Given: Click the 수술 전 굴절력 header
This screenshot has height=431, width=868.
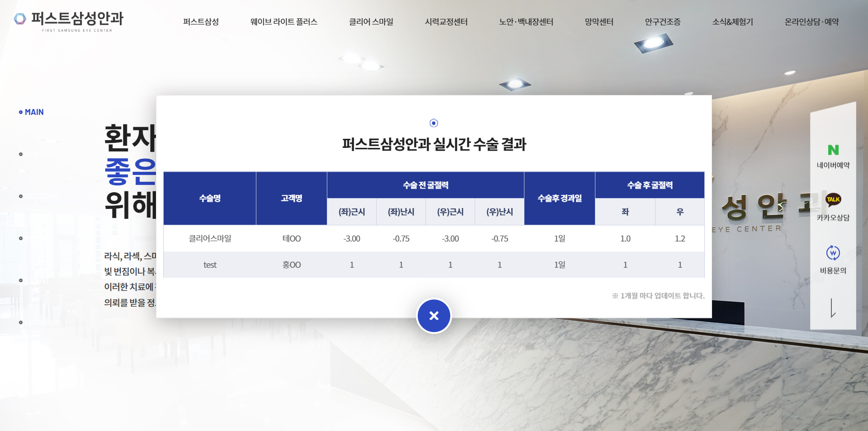Looking at the screenshot, I should click(425, 185).
